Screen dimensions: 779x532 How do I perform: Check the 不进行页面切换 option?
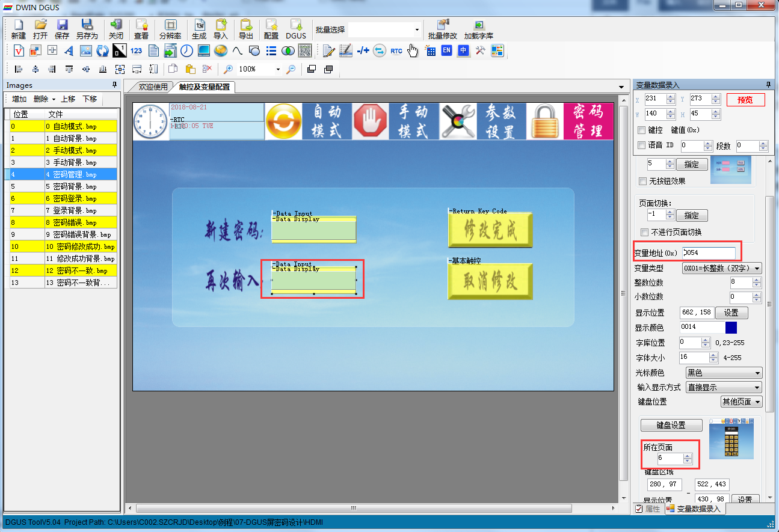click(645, 232)
